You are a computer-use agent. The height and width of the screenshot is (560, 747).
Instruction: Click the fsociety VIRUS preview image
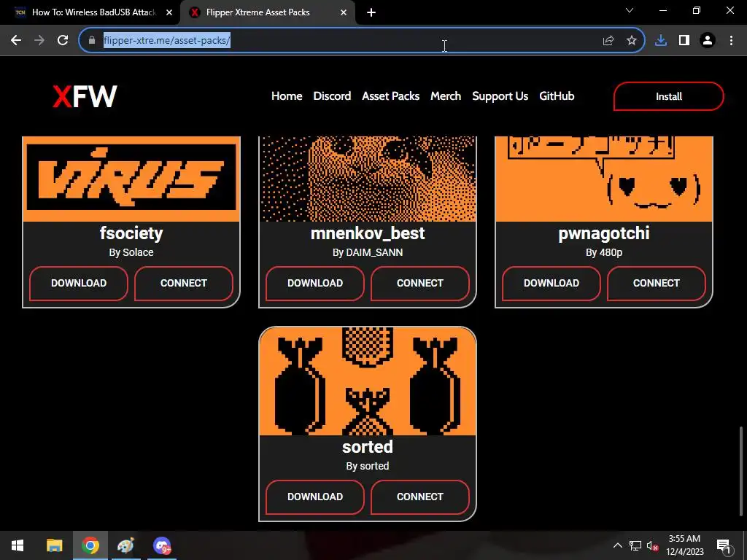point(131,179)
